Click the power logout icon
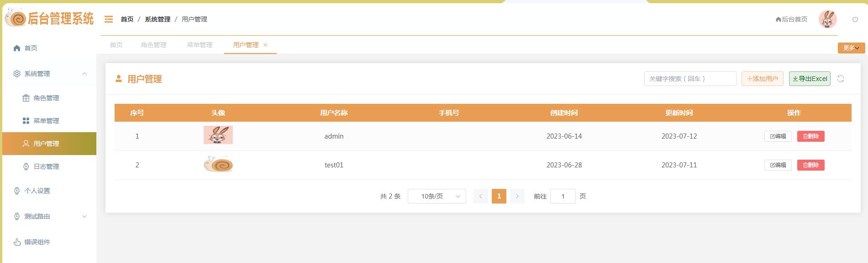This screenshot has height=263, width=868. [x=855, y=19]
